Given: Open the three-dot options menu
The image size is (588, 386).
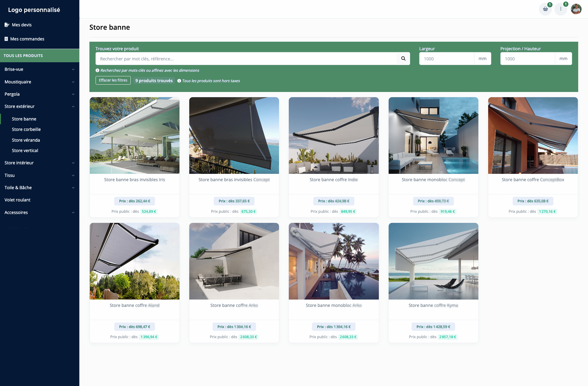Looking at the screenshot, I should [x=561, y=9].
